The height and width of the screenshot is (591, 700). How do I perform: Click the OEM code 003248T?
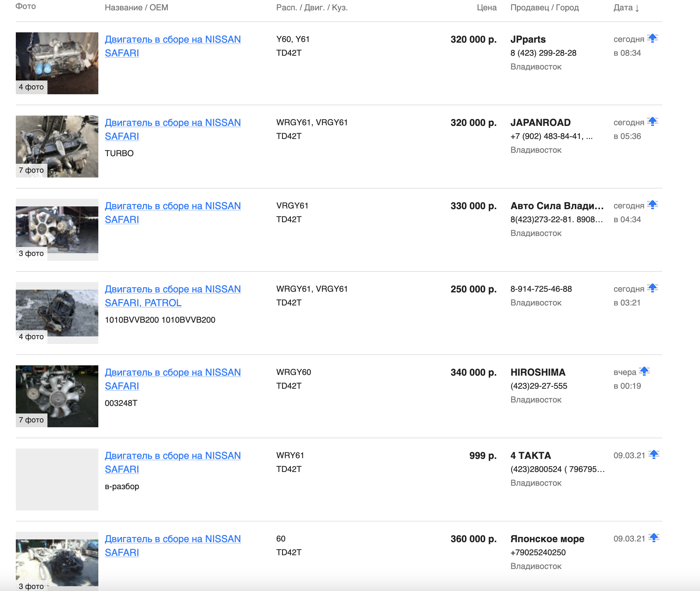coord(121,403)
